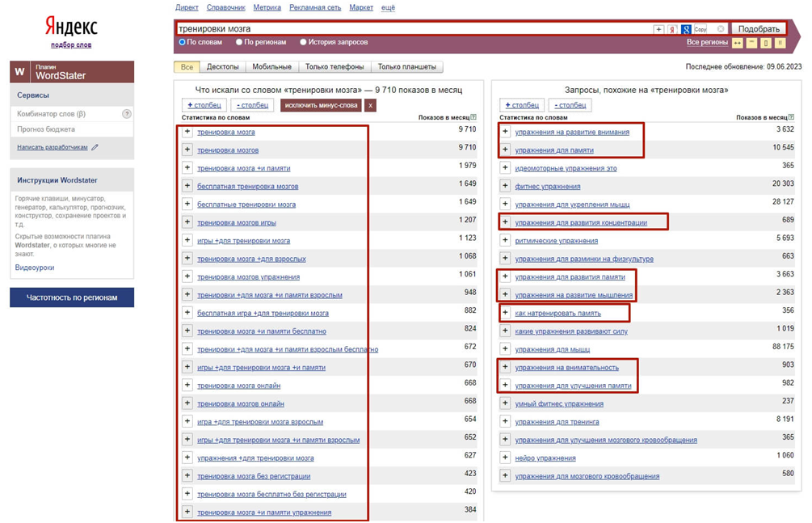The height and width of the screenshot is (523, 812).
Task: Open query 'упражнения для укрепления мышц'
Action: [x=572, y=205]
